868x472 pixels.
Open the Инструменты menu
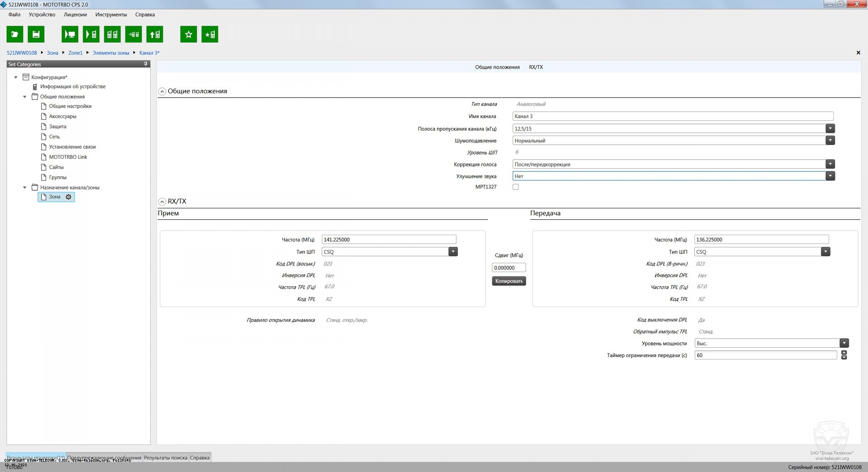coord(111,14)
